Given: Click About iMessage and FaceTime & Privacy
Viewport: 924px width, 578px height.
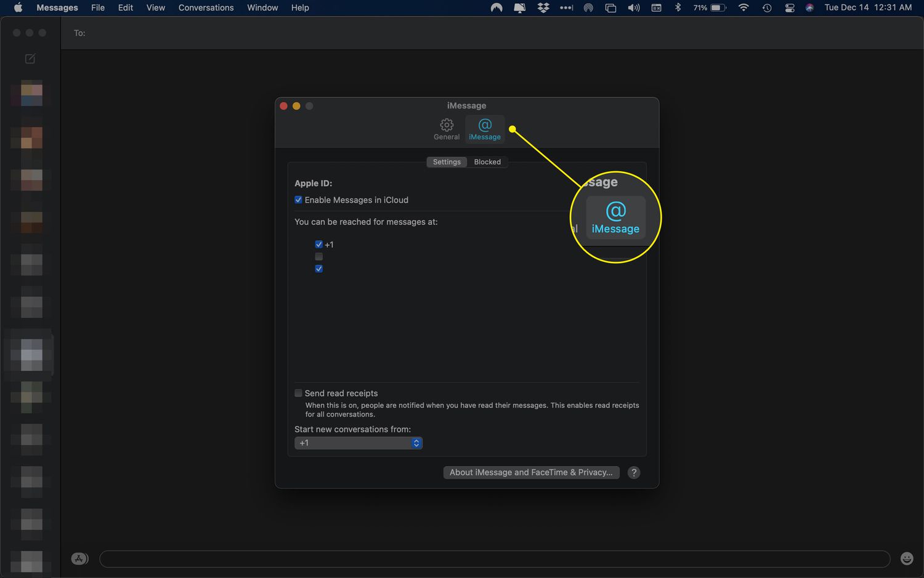Looking at the screenshot, I should click(531, 473).
